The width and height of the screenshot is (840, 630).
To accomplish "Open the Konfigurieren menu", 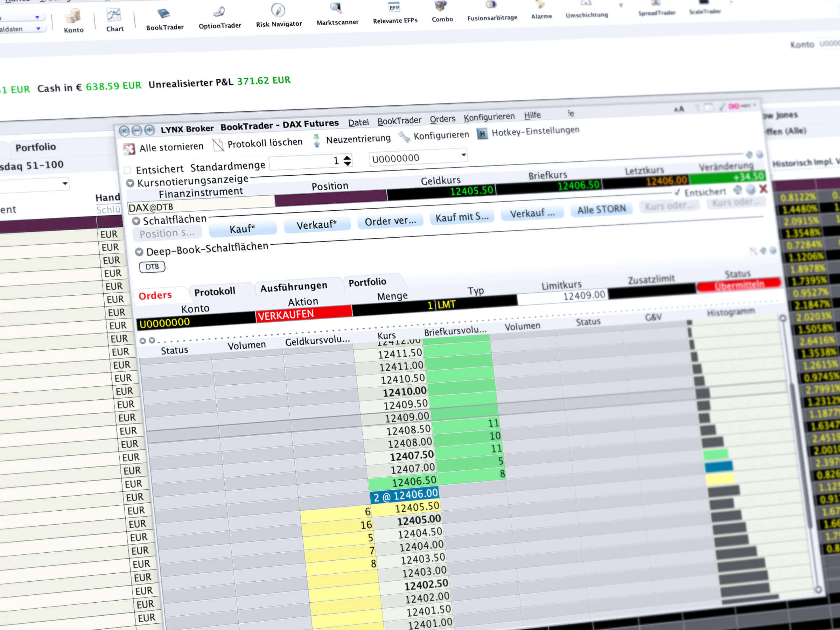I will coord(489,117).
